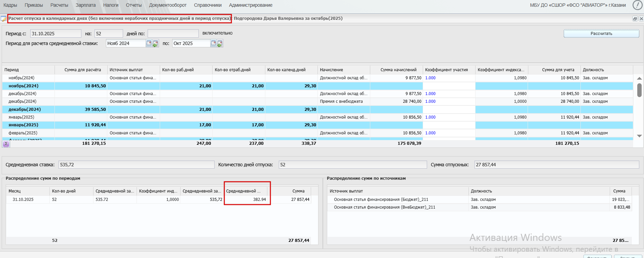Sort by 'Сумма начислений' column header

pyautogui.click(x=398, y=70)
